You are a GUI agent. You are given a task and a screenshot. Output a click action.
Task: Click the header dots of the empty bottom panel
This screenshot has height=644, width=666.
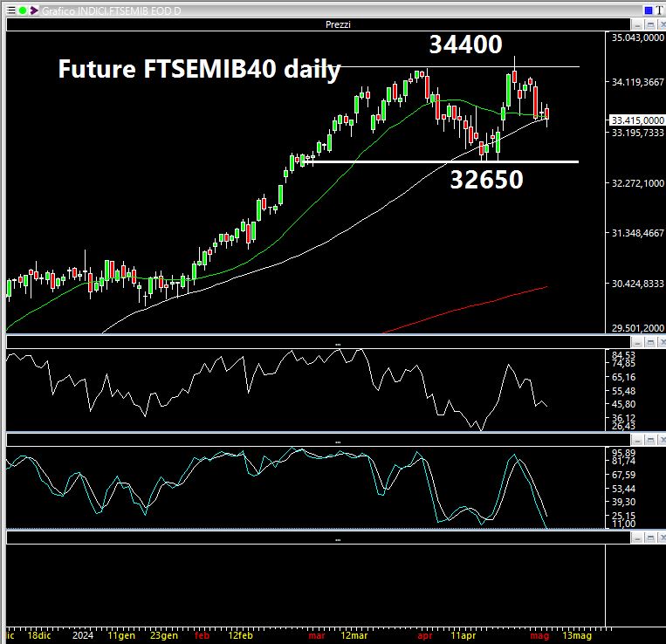[338, 540]
